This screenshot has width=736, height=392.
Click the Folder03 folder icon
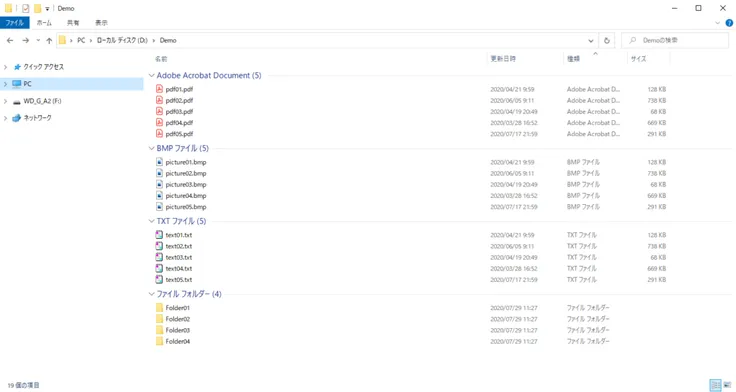159,331
